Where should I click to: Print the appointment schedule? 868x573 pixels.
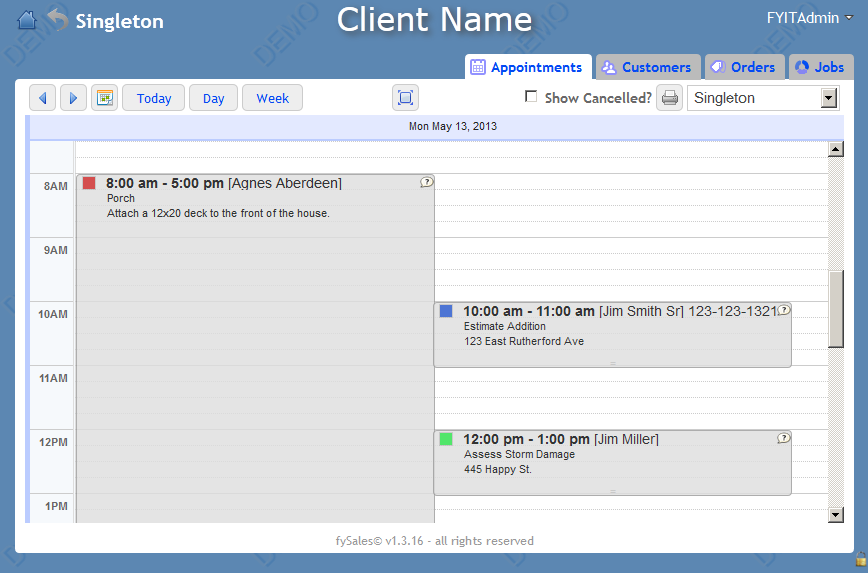tap(669, 98)
